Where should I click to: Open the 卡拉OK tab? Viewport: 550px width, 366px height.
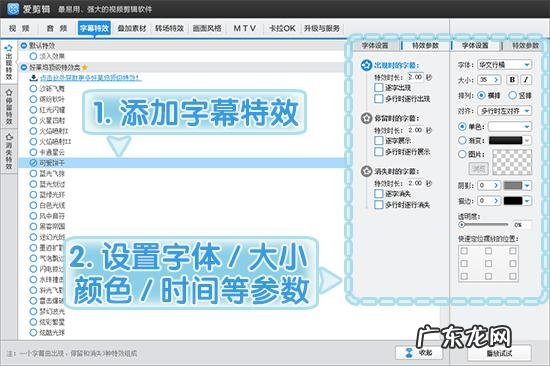[x=282, y=28]
